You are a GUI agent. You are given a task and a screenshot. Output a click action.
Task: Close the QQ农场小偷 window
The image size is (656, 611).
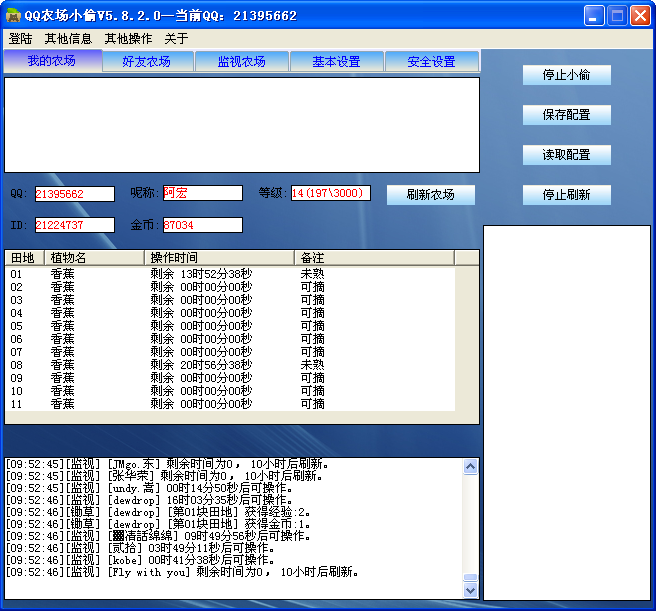click(641, 16)
